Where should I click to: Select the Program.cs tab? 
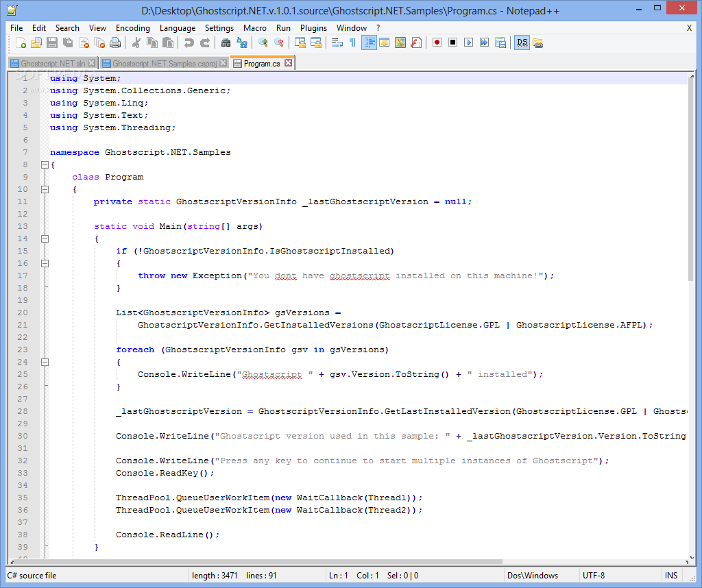tap(262, 63)
